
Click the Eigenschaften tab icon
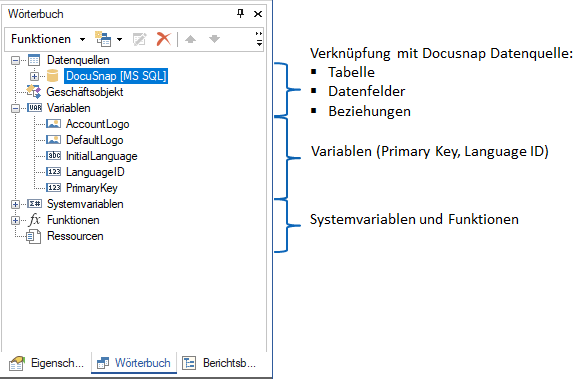pos(17,363)
